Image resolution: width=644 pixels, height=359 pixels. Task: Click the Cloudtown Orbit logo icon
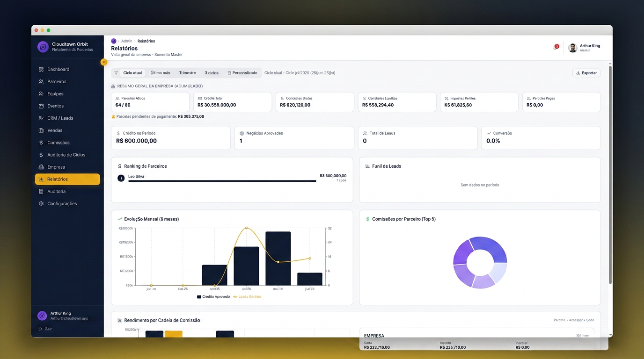[x=43, y=47]
